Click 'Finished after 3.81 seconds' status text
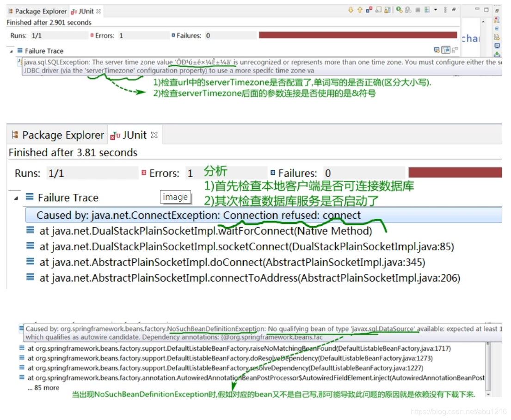The image size is (511, 420). [73, 153]
